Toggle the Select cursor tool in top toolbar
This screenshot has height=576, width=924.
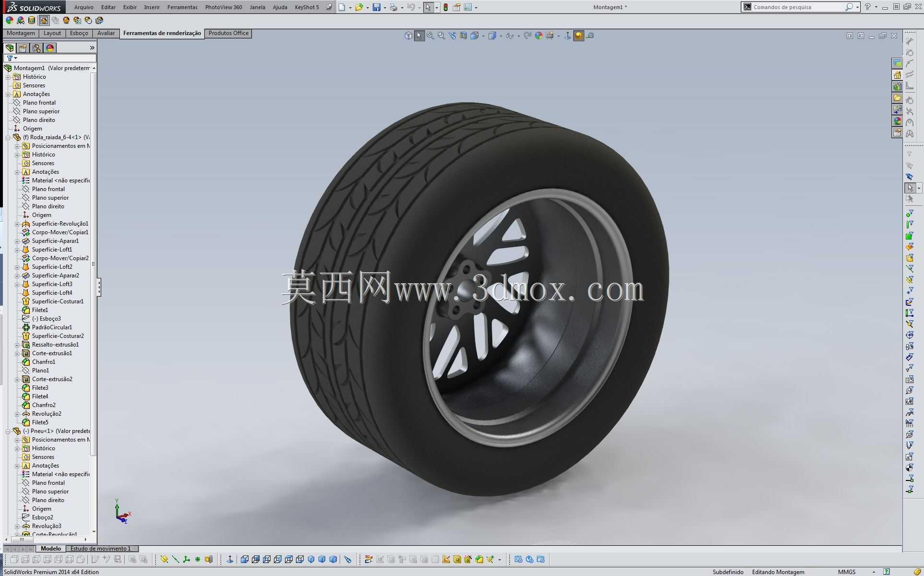point(428,7)
